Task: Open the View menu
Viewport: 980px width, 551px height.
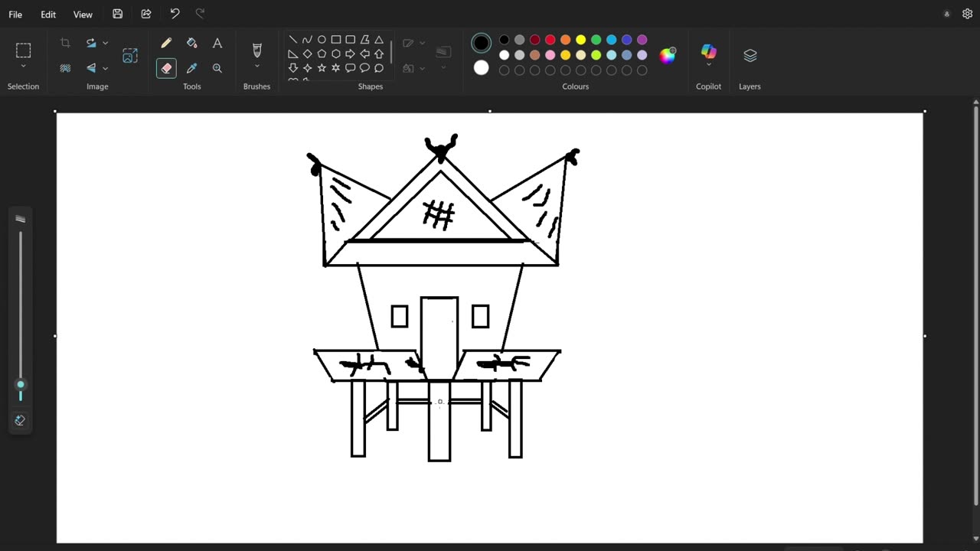Action: [x=83, y=15]
